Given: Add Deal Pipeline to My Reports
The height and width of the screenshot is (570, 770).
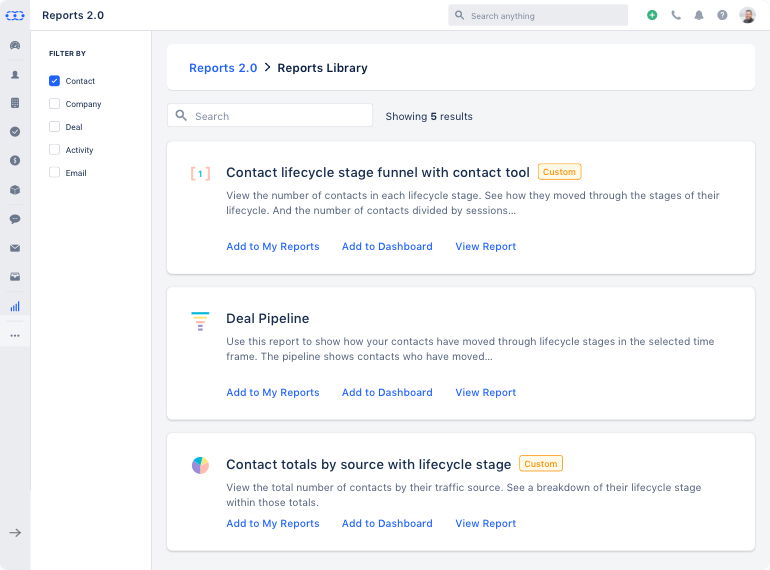Looking at the screenshot, I should pos(273,392).
